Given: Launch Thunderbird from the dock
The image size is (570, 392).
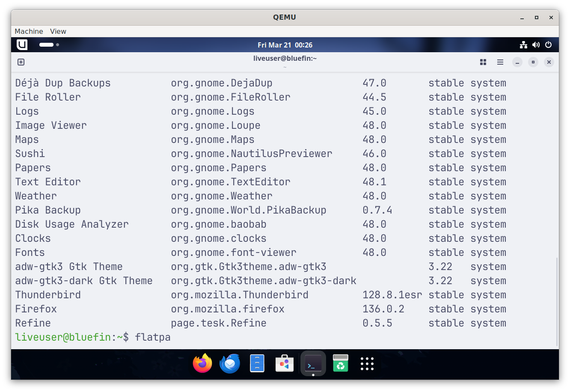Looking at the screenshot, I should click(230, 363).
